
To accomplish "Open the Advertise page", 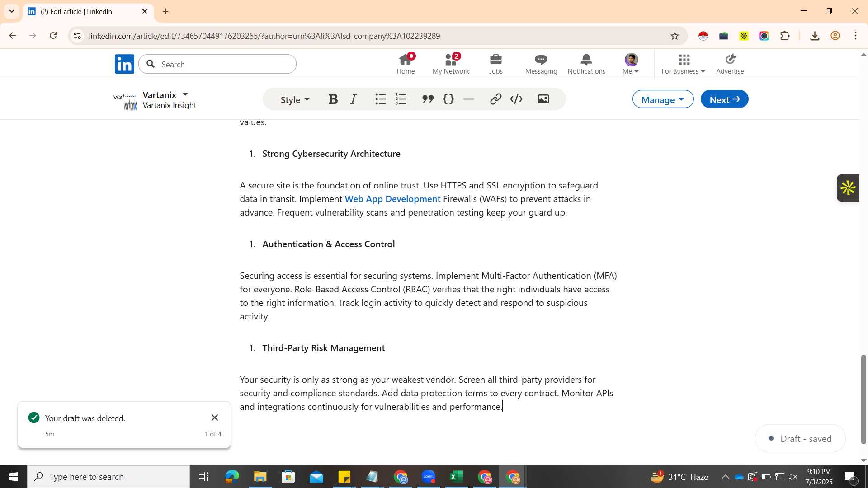I will 730,64.
